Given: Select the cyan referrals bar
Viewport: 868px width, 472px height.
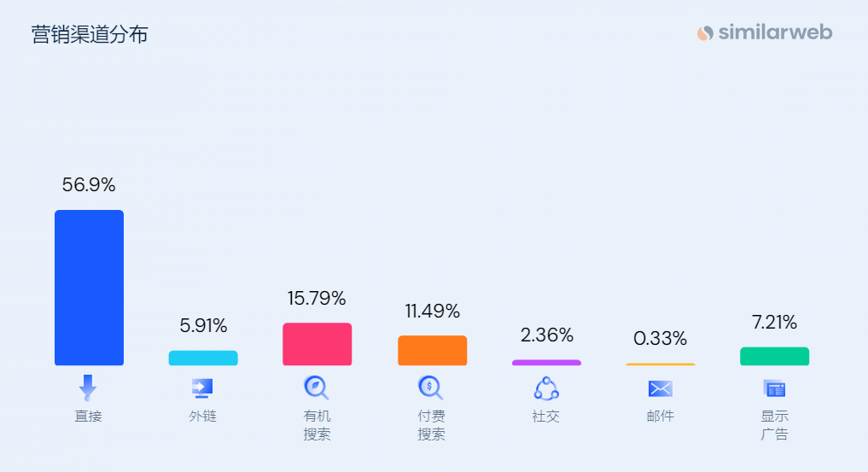Looking at the screenshot, I should tap(203, 358).
